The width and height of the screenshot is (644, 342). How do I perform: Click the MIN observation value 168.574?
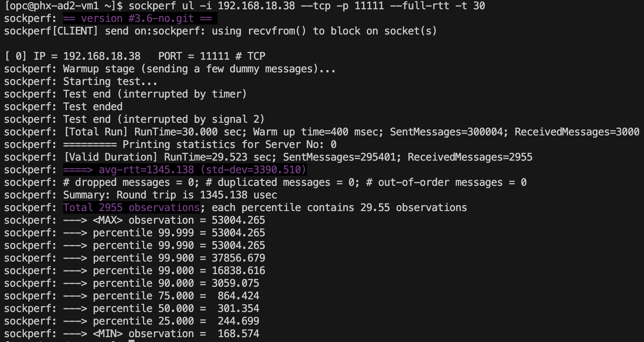click(x=238, y=334)
